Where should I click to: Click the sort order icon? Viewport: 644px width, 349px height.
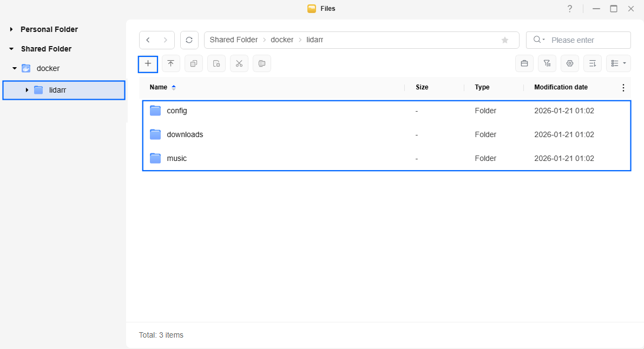point(592,63)
